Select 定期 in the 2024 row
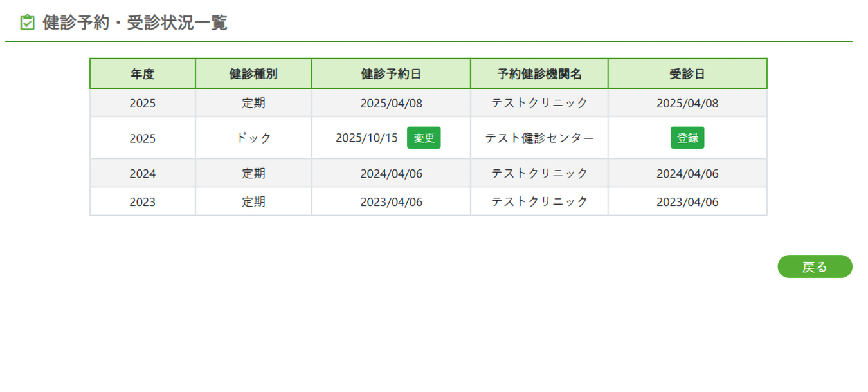The height and width of the screenshot is (392, 868). (253, 174)
